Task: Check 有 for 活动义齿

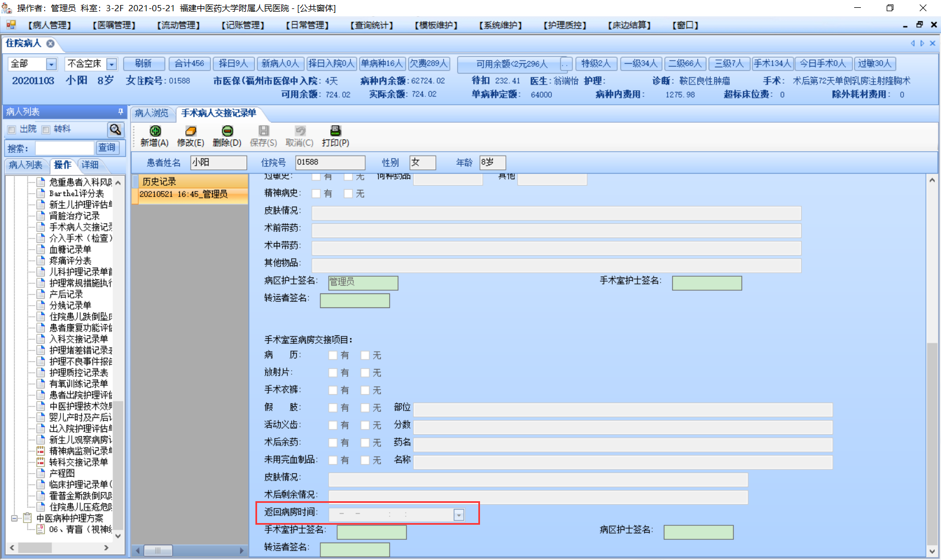Action: click(333, 426)
